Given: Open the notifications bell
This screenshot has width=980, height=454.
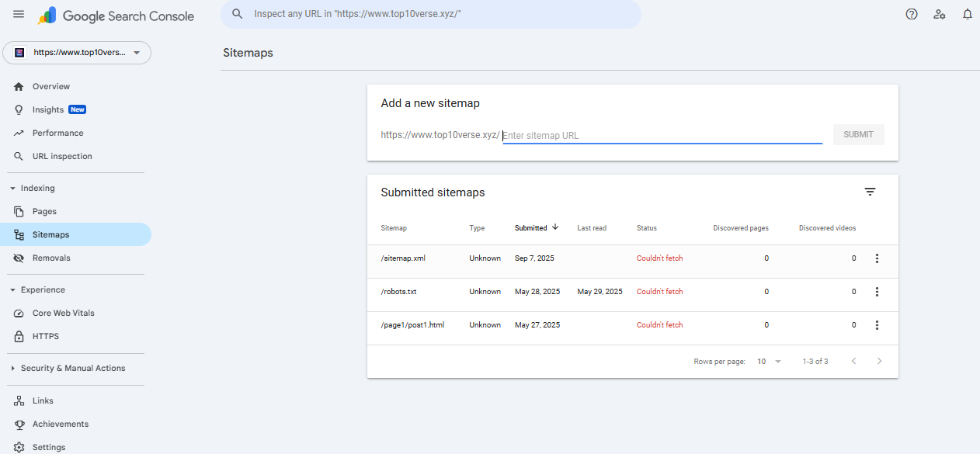Looking at the screenshot, I should pos(967,15).
